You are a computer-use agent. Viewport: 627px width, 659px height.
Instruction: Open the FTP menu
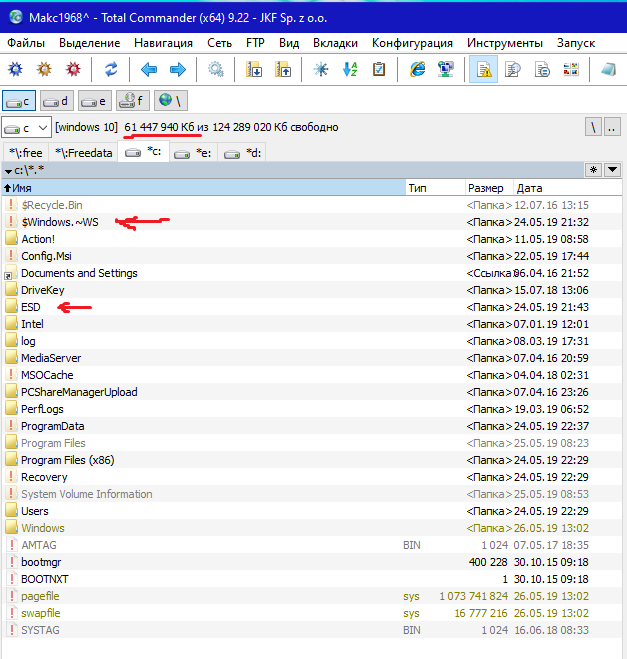[255, 43]
